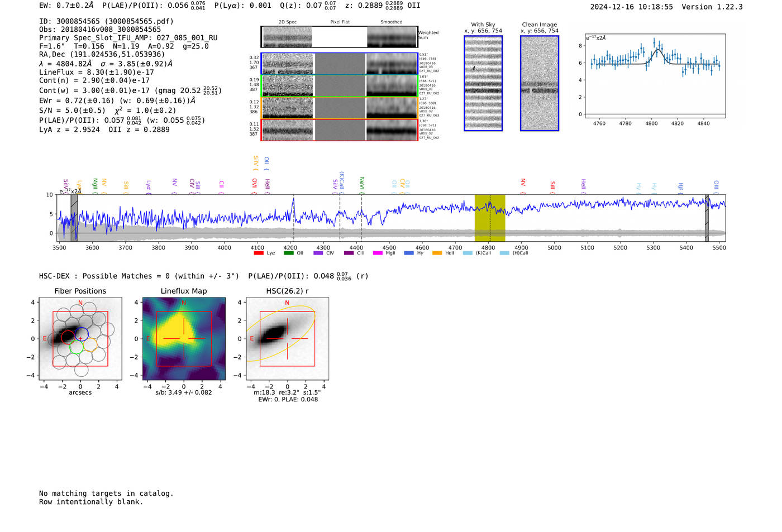Select the (K)CaII legend swatch
This screenshot has height=532, width=782.
(x=468, y=253)
